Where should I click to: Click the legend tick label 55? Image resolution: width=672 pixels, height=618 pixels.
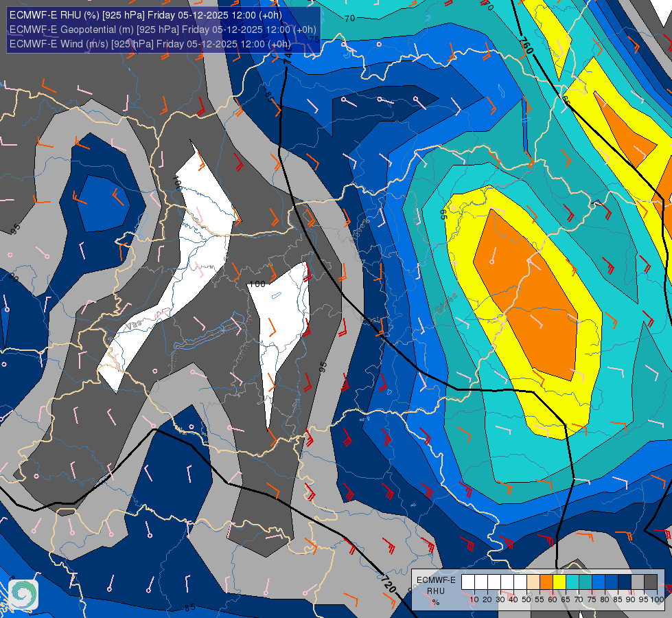[x=540, y=599]
